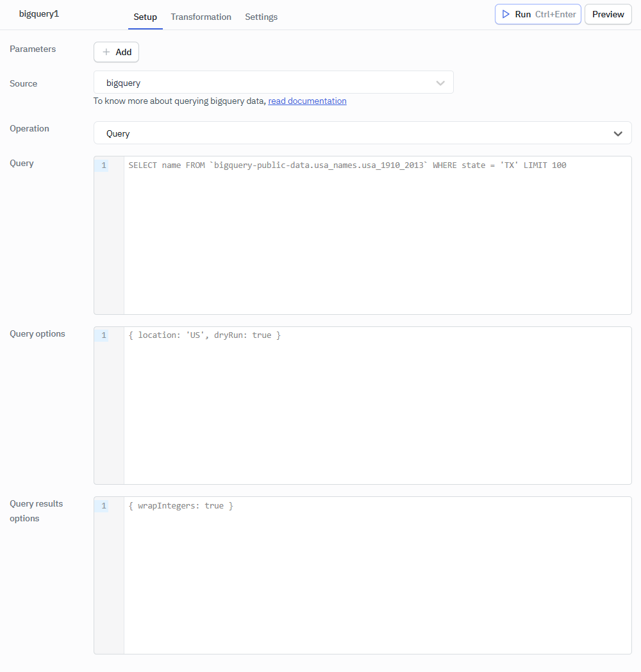Click the Run button
Screen dimensions: 641x672
[x=537, y=13]
